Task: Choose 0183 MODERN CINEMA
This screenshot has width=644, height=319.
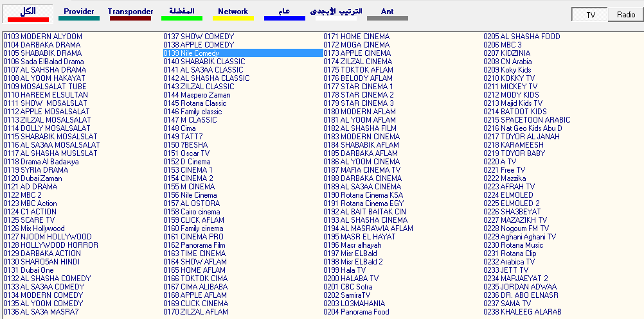Action: pos(362,137)
